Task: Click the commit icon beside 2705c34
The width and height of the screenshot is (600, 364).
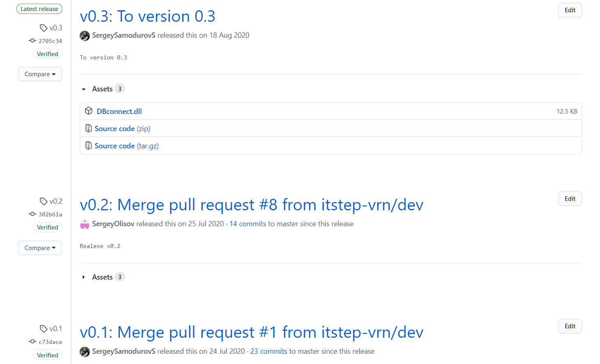Action: (x=32, y=41)
